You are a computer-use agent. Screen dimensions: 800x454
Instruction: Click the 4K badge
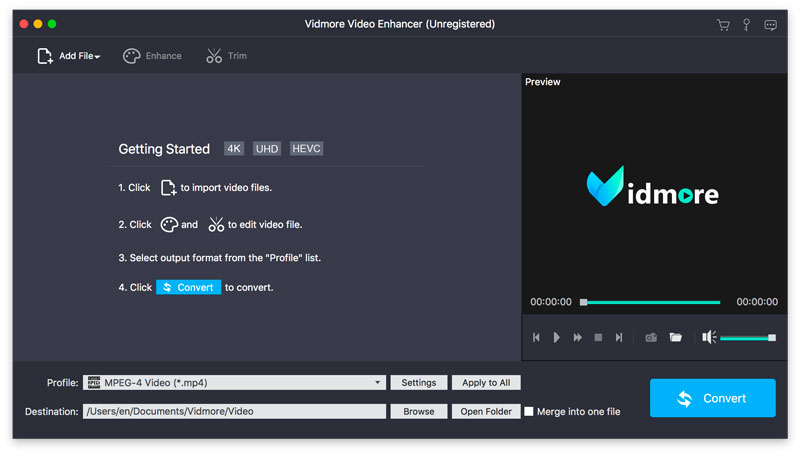tap(234, 148)
